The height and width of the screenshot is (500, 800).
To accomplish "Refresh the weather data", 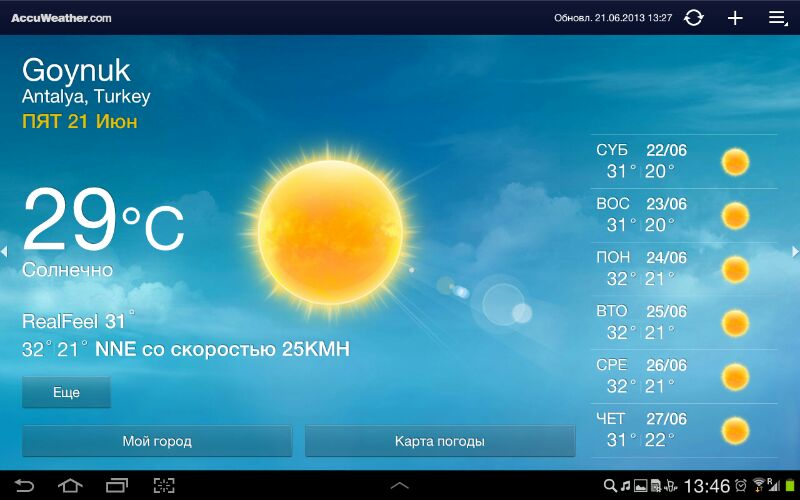I will pos(693,18).
